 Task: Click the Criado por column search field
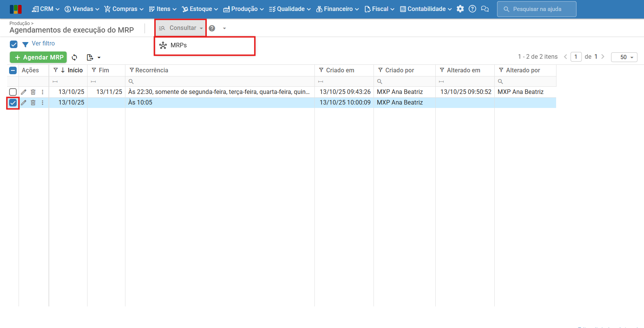tap(404, 81)
